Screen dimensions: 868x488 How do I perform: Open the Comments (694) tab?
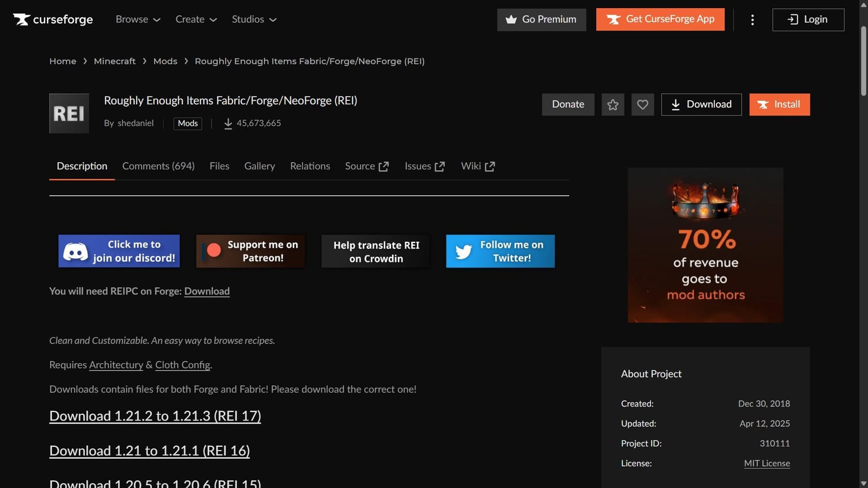[x=158, y=166]
